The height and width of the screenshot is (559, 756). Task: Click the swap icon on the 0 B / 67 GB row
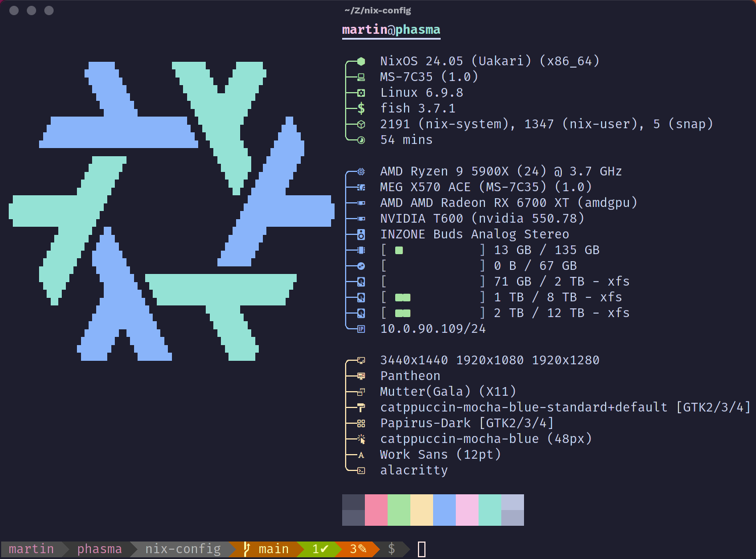click(x=361, y=266)
